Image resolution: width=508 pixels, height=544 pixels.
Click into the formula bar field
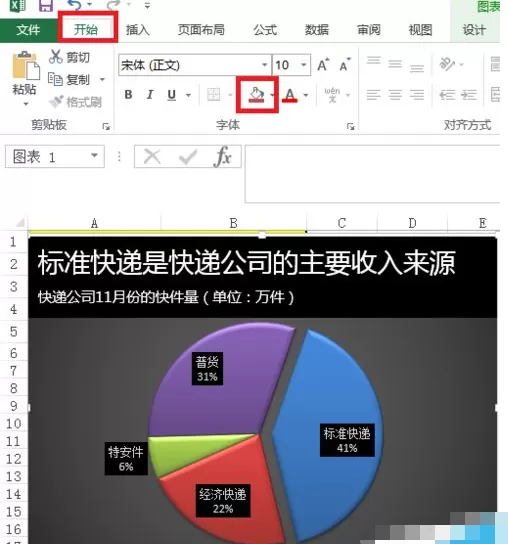pyautogui.click(x=372, y=174)
